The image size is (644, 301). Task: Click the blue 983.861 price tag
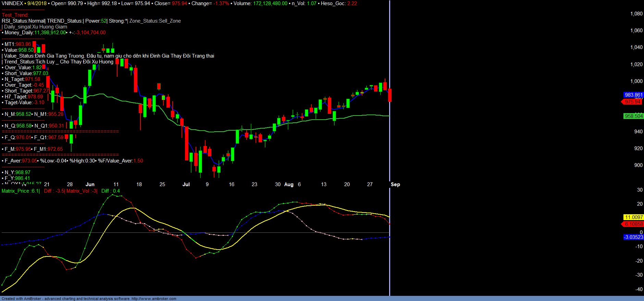[633, 95]
